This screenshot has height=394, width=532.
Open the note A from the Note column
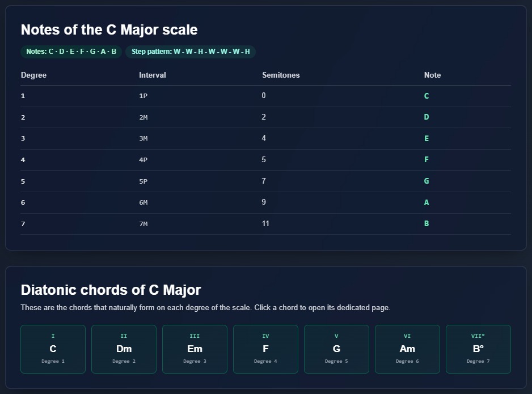coord(426,202)
